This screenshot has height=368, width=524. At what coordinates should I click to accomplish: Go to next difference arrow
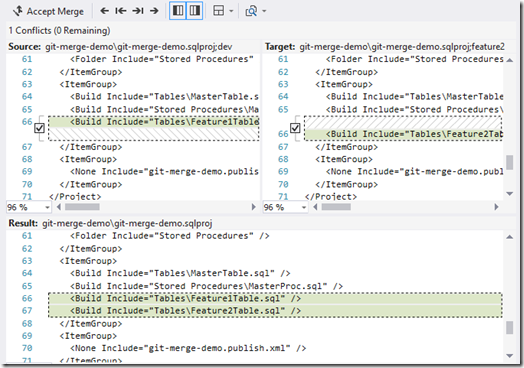(154, 11)
